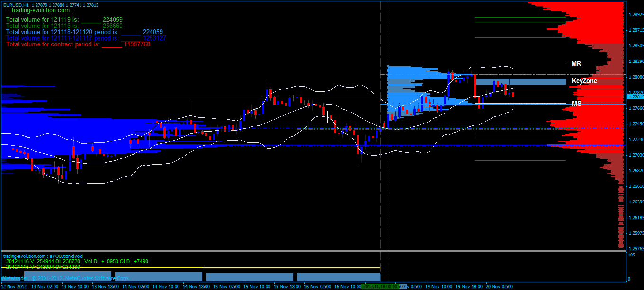Click the MS support level label
The image size is (644, 290).
576,103
